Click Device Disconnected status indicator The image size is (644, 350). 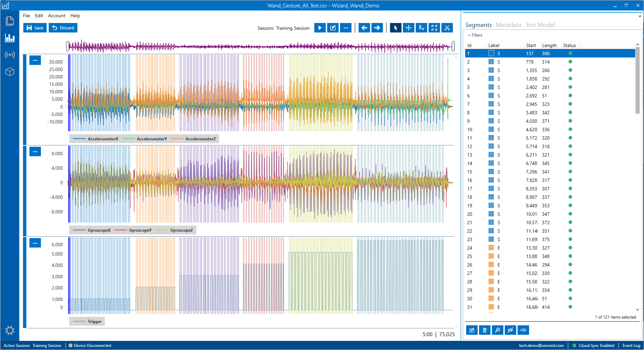point(90,345)
